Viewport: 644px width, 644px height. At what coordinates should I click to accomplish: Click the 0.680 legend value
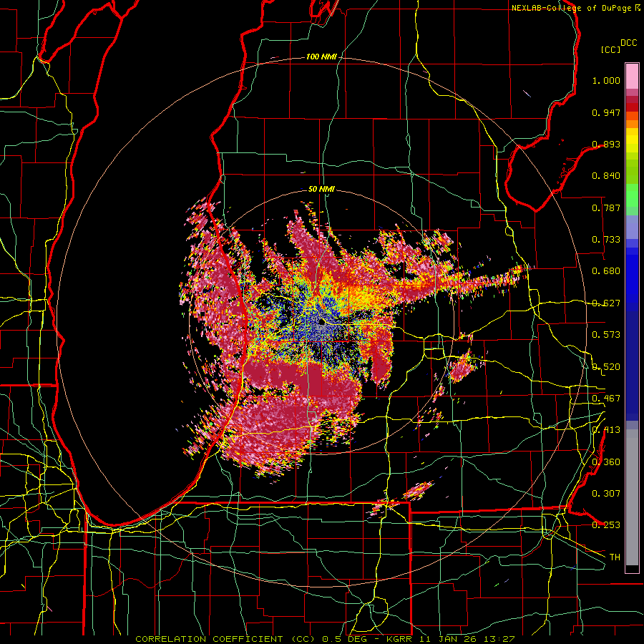point(606,271)
